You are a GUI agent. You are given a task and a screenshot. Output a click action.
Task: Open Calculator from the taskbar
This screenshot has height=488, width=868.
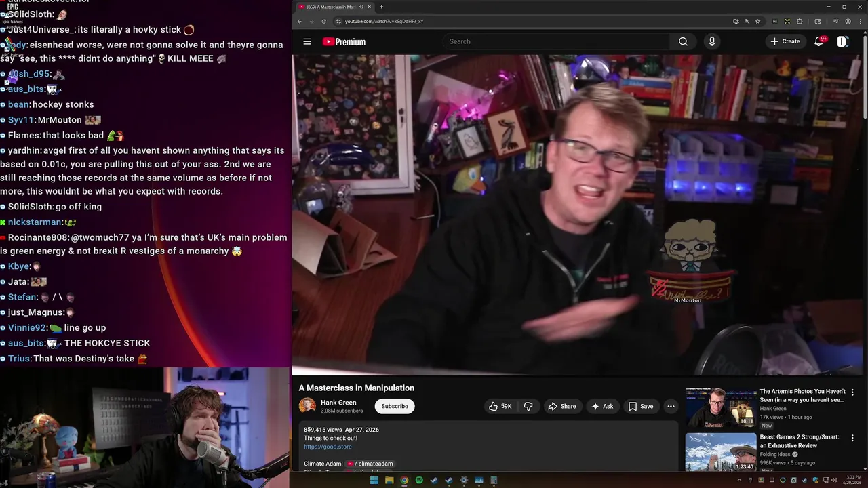tap(494, 481)
